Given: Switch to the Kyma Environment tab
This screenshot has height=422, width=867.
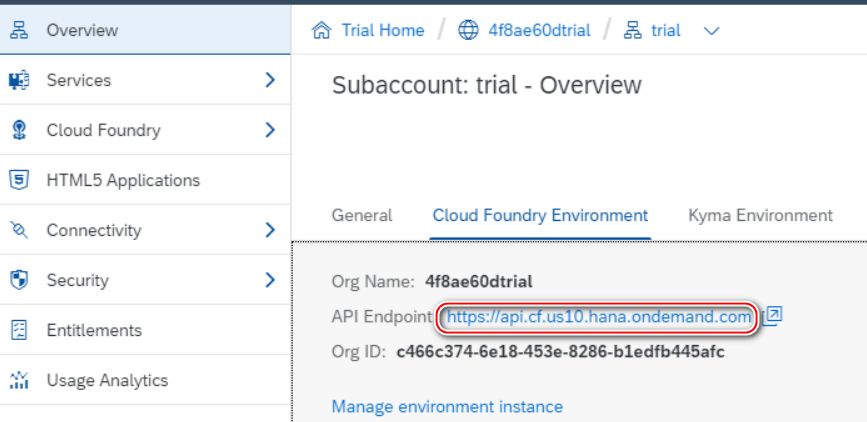Looking at the screenshot, I should pos(760,215).
